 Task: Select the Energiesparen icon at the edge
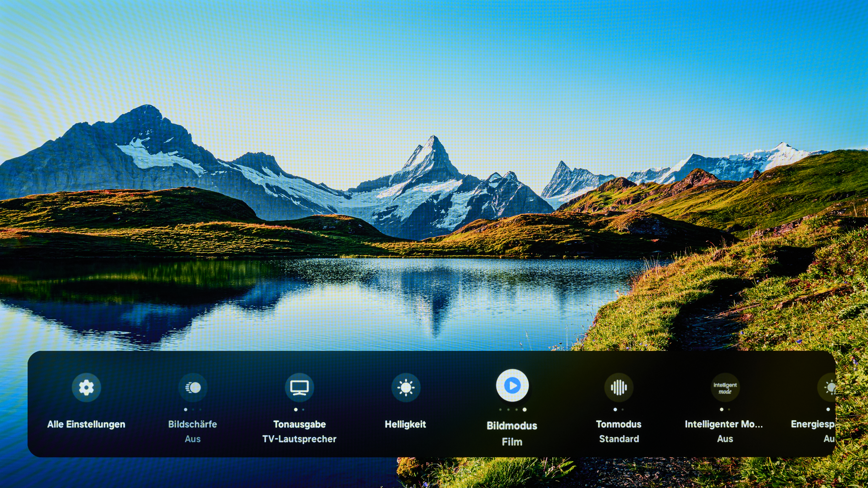tap(827, 387)
